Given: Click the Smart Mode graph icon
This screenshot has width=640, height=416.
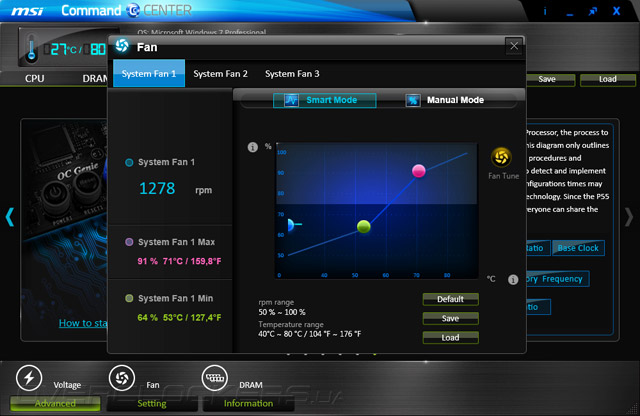Looking at the screenshot, I should (291, 100).
